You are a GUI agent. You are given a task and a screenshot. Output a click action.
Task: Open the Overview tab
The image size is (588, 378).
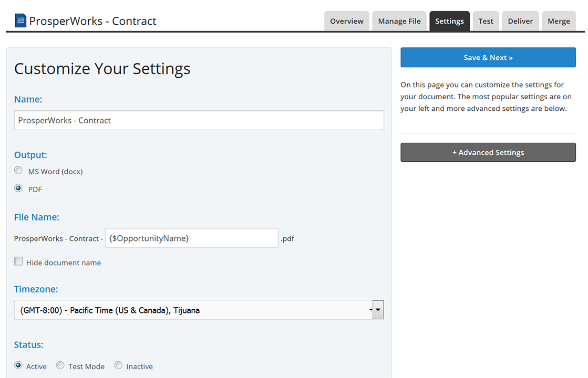[346, 21]
